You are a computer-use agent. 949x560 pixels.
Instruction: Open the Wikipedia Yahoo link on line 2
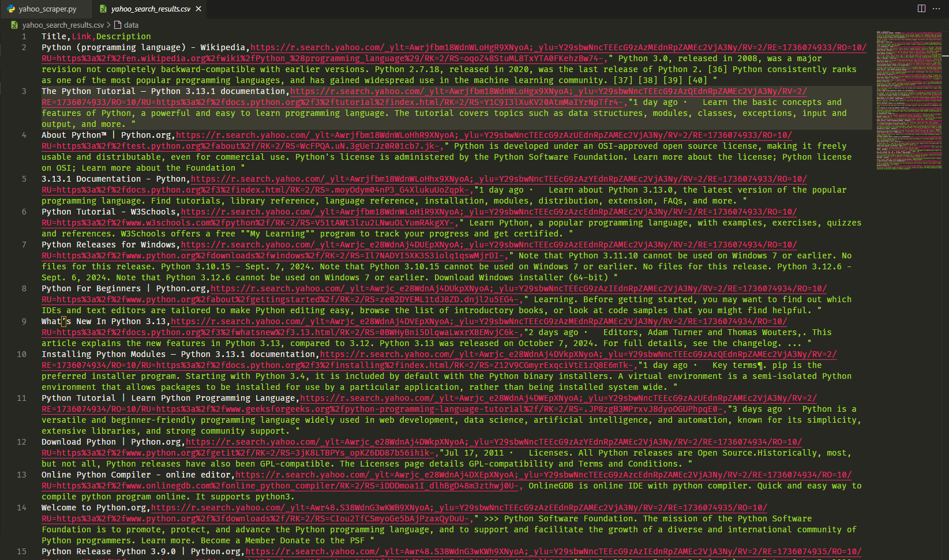[x=558, y=48]
